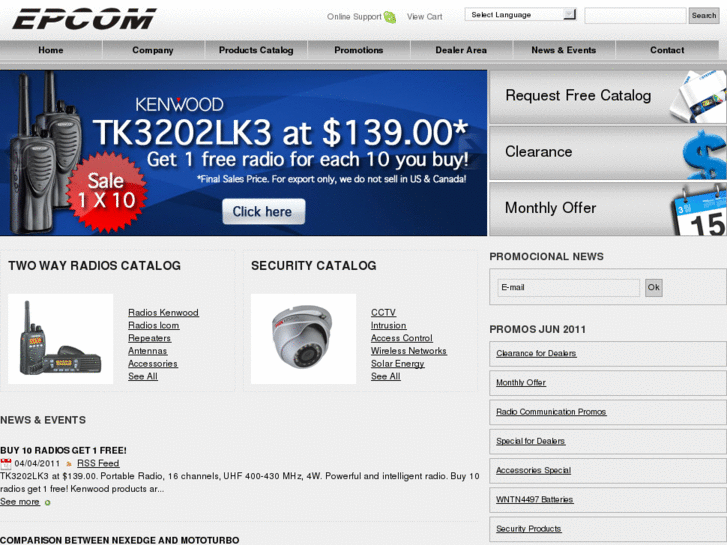
Task: Click the TWO WAY RADIOS CATALOG heading
Action: [95, 266]
